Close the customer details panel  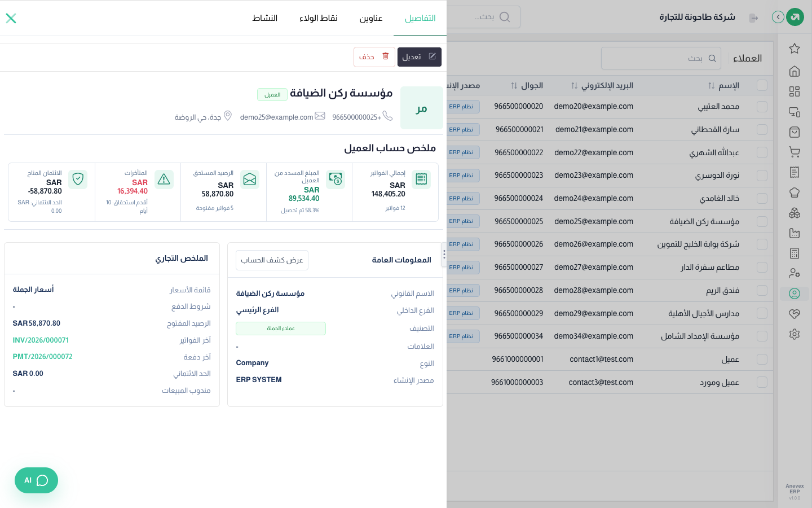click(11, 18)
